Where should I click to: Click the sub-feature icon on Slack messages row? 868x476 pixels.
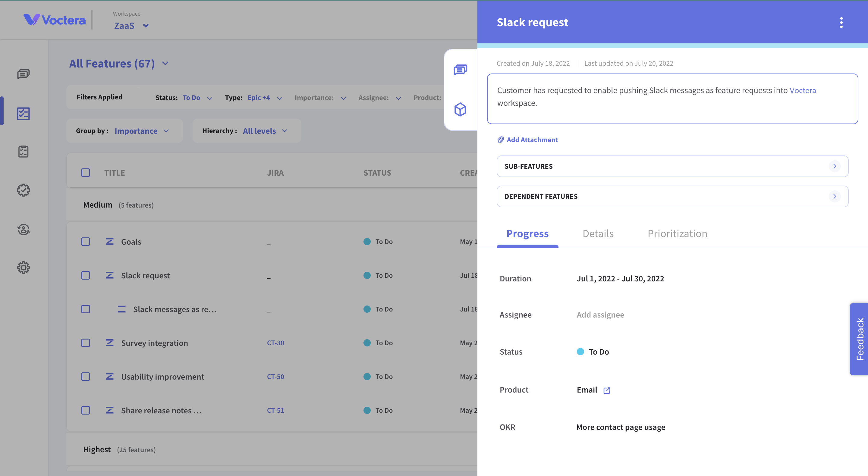click(122, 309)
